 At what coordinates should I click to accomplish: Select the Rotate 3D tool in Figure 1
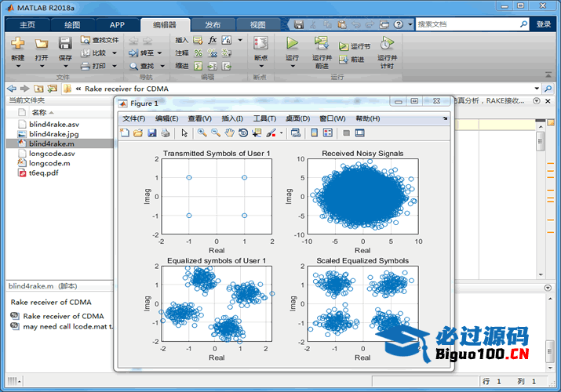243,133
